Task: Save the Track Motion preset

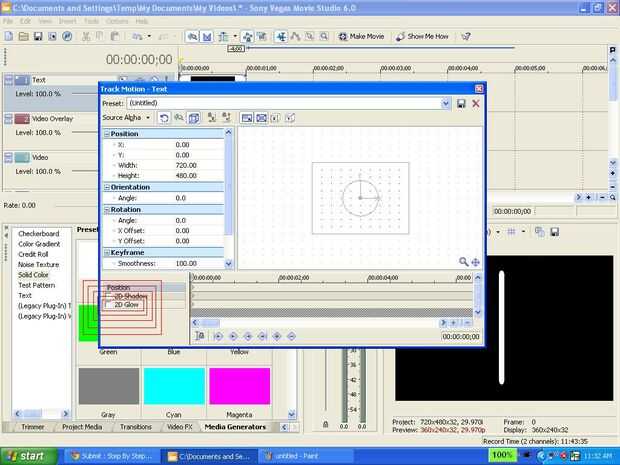Action: 461,104
